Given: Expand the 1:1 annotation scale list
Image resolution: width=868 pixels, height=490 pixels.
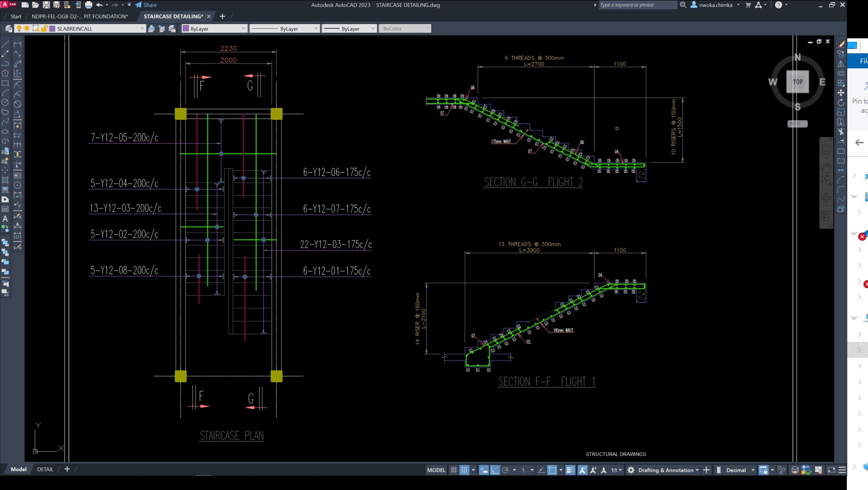Looking at the screenshot, I should (621, 470).
